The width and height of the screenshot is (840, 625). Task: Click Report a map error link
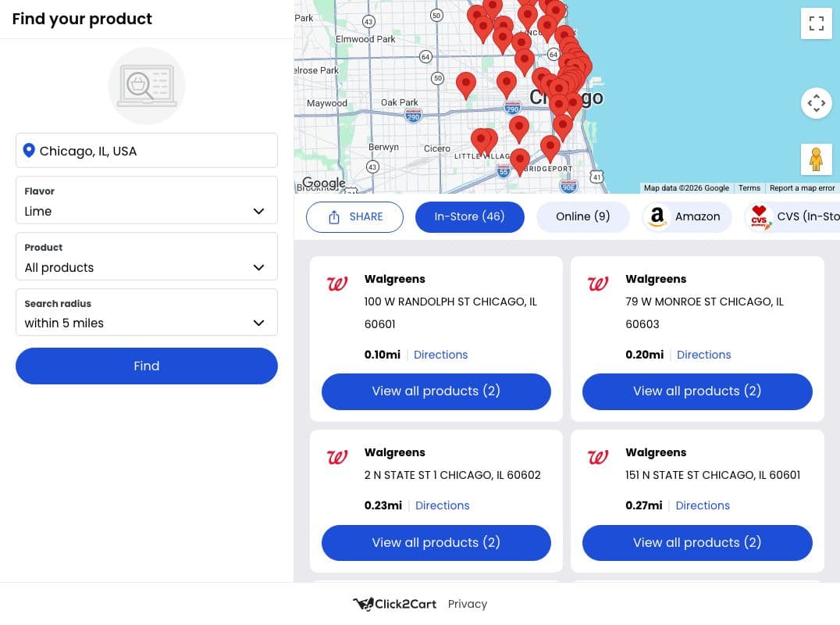pos(802,188)
